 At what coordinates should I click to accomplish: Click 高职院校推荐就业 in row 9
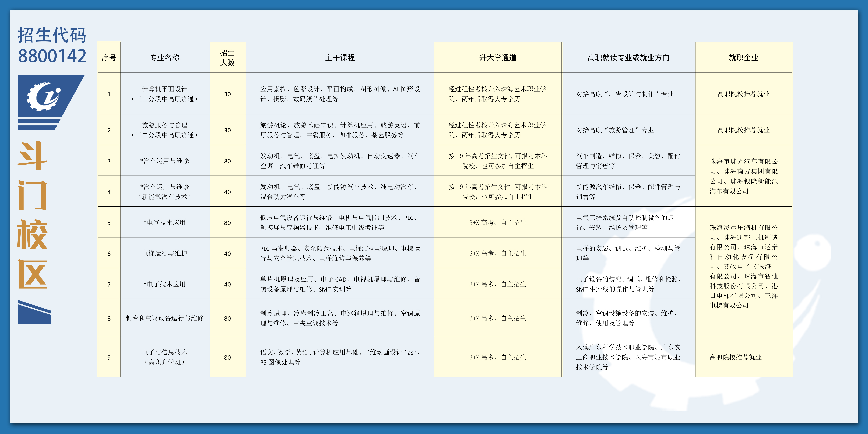point(744,357)
